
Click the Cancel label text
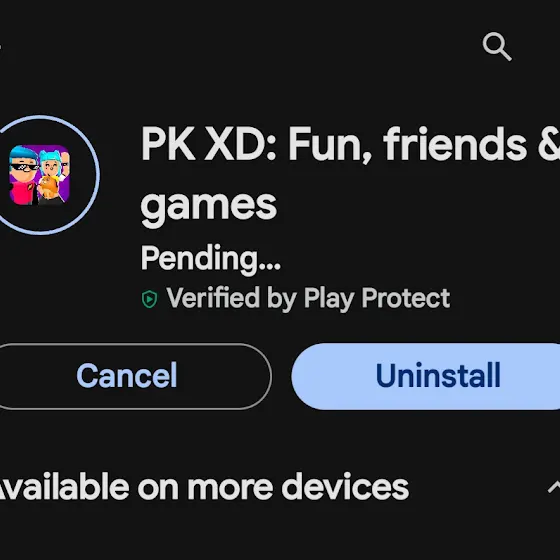[127, 375]
